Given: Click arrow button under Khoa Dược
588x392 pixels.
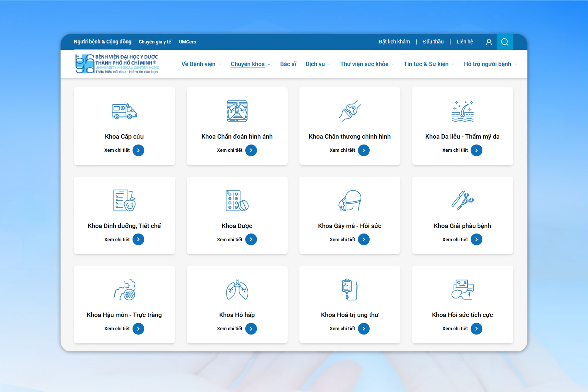Looking at the screenshot, I should [251, 240].
